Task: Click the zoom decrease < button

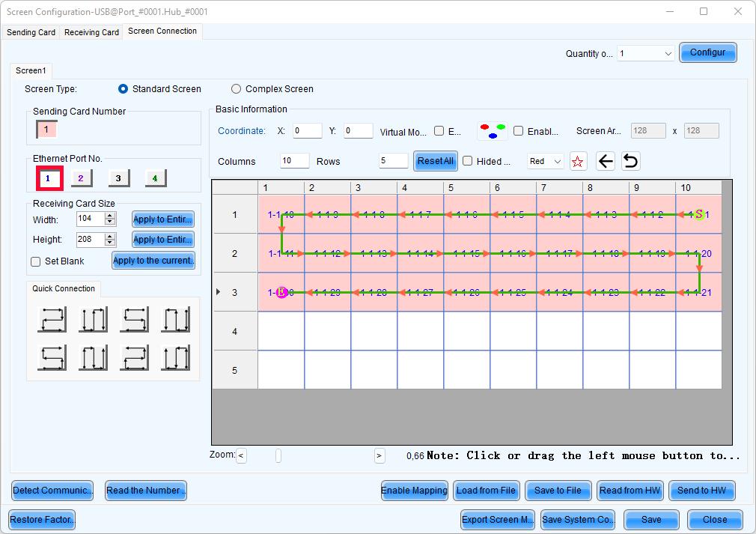Action: [241, 455]
